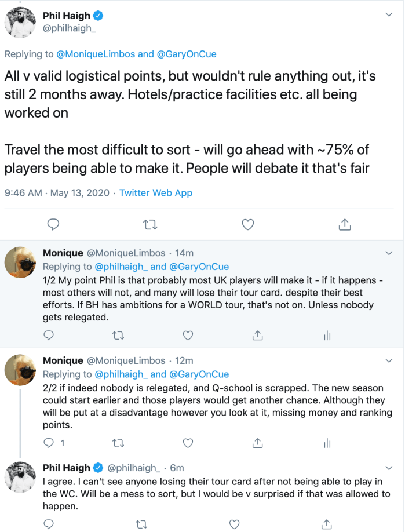Image resolution: width=405 pixels, height=532 pixels.
Task: Open the Twitter Web App source link
Action: [156, 192]
